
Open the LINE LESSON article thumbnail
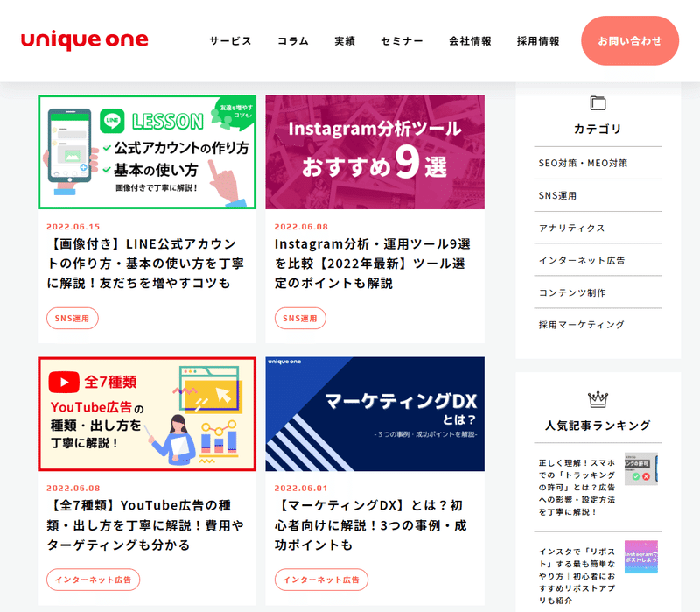coord(147,151)
